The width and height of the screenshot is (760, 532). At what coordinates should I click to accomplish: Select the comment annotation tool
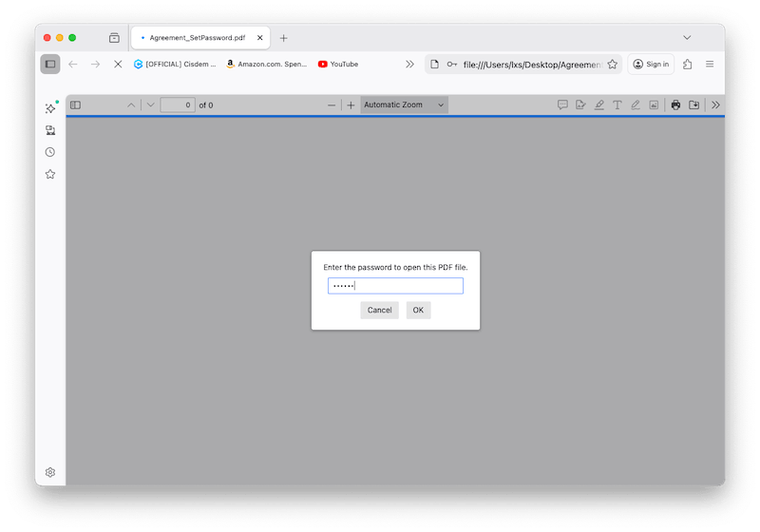(x=562, y=105)
